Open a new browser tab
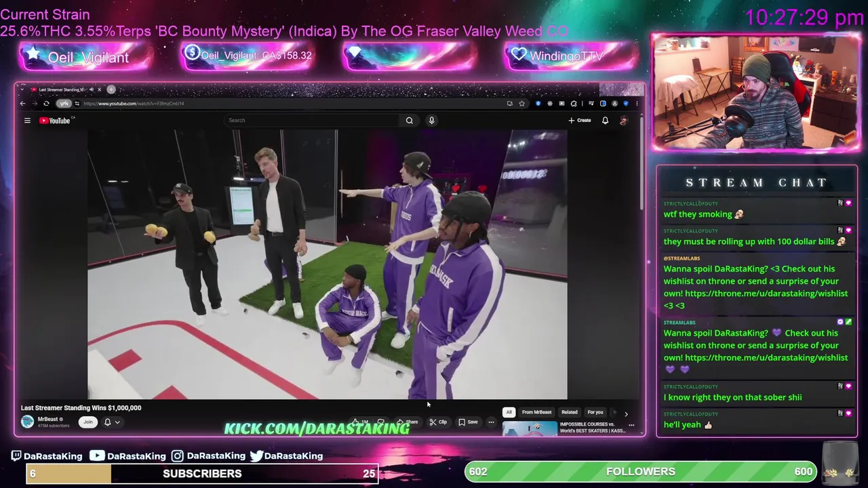This screenshot has width=868, height=488. pyautogui.click(x=111, y=89)
